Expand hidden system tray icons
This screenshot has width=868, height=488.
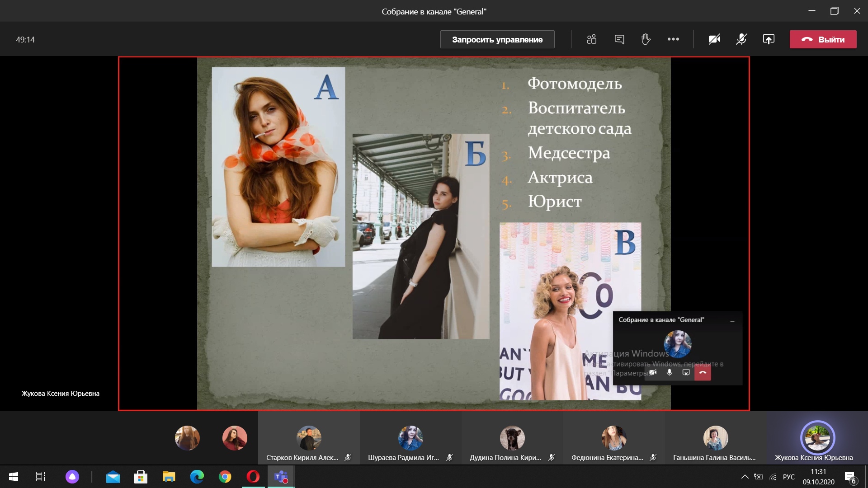(745, 477)
